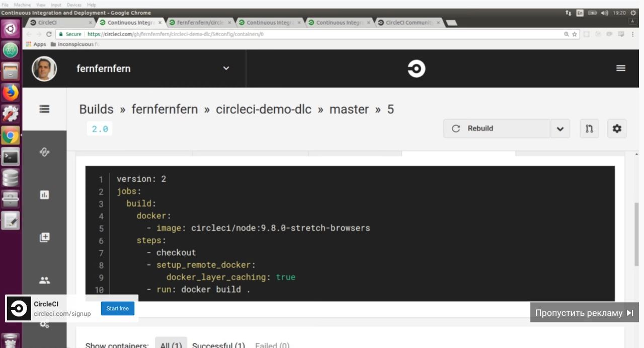644x348 pixels.
Task: Open the sound volume indicator
Action: [605, 13]
